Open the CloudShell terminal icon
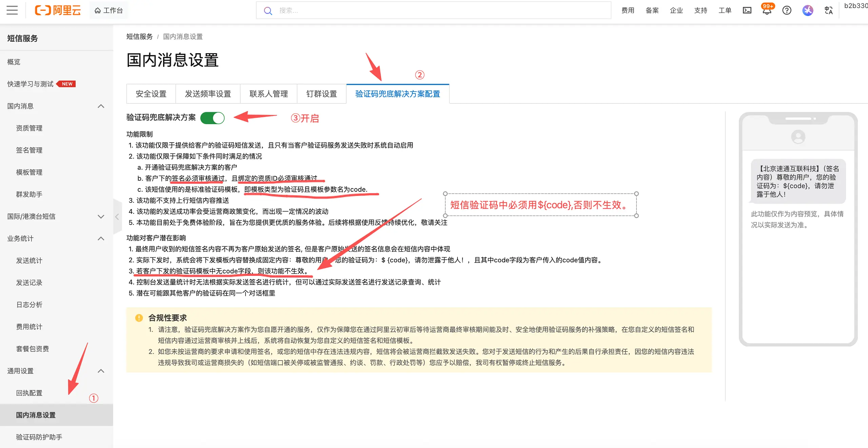This screenshot has height=448, width=868. point(746,10)
